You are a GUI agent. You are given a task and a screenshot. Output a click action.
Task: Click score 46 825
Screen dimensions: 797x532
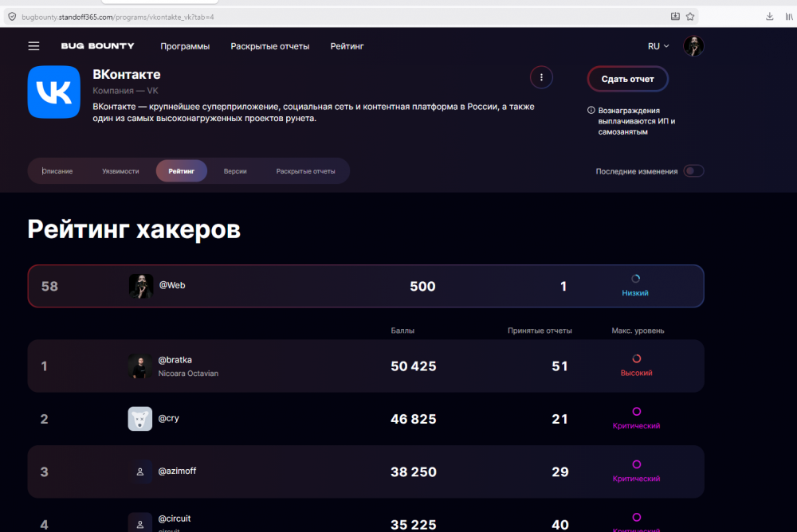click(413, 419)
